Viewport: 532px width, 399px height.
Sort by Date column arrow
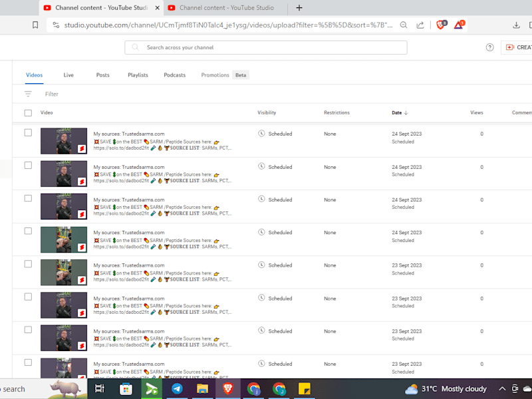tap(406, 112)
